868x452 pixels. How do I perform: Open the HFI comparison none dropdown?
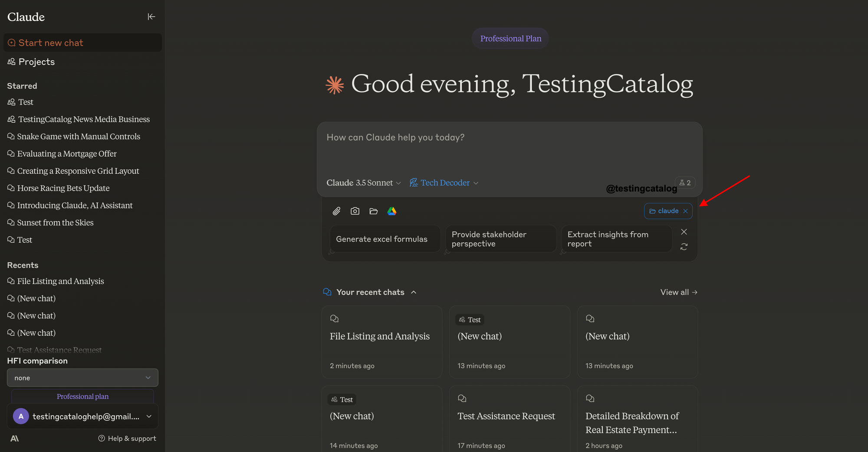tap(82, 378)
